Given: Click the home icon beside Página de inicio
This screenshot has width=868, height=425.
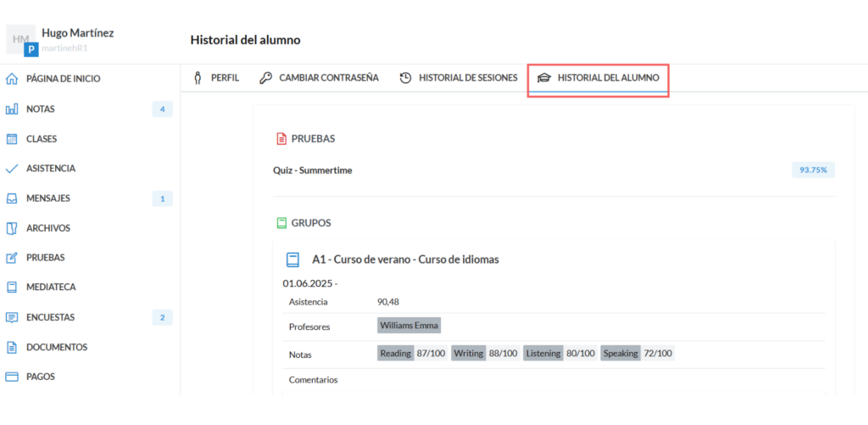Looking at the screenshot, I should coord(12,79).
